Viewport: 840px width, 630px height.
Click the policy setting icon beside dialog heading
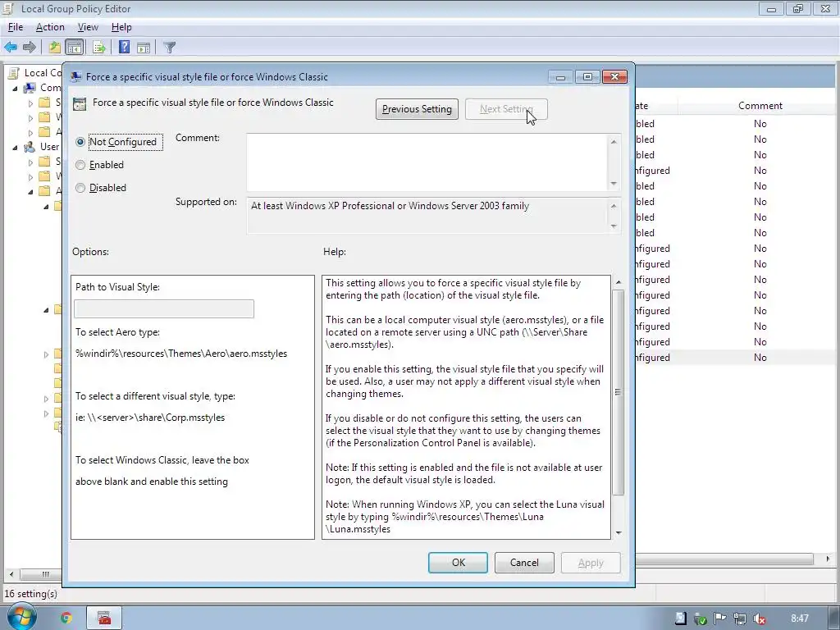80,103
